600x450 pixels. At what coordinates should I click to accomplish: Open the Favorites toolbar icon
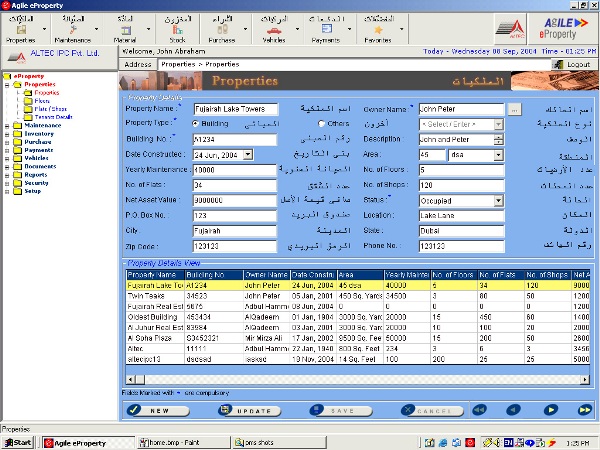point(379,30)
